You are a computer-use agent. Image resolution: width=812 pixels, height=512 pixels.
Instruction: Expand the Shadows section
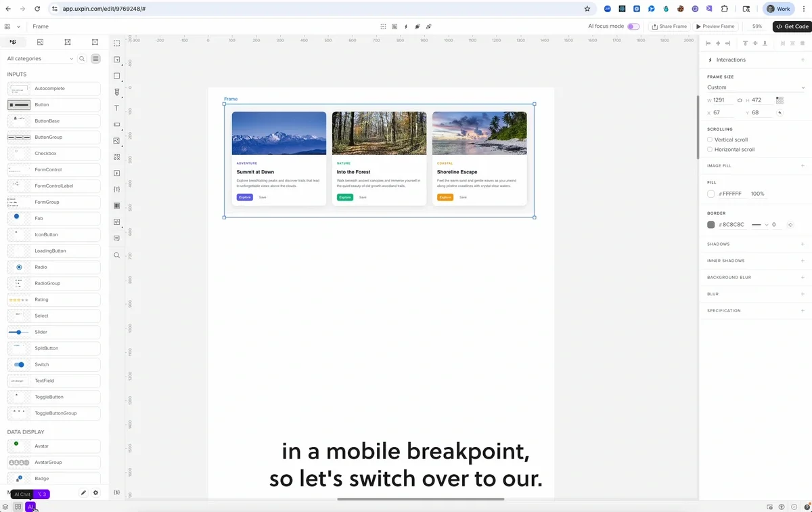(x=803, y=244)
